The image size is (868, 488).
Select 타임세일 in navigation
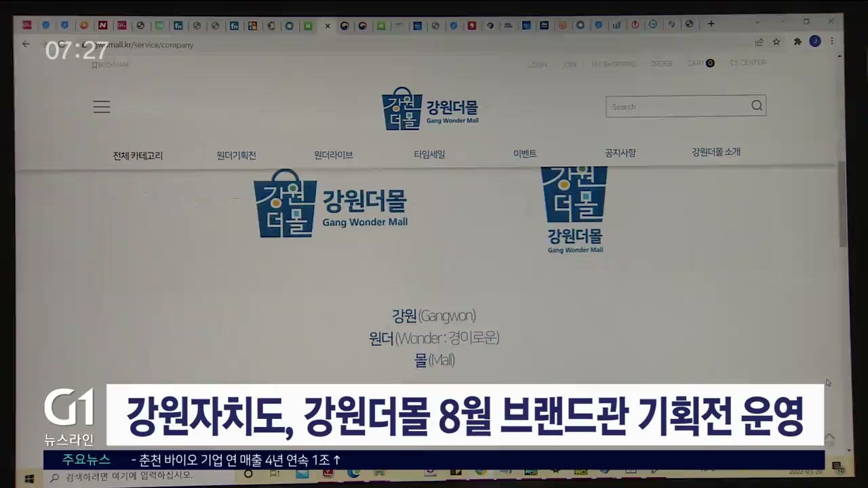429,154
